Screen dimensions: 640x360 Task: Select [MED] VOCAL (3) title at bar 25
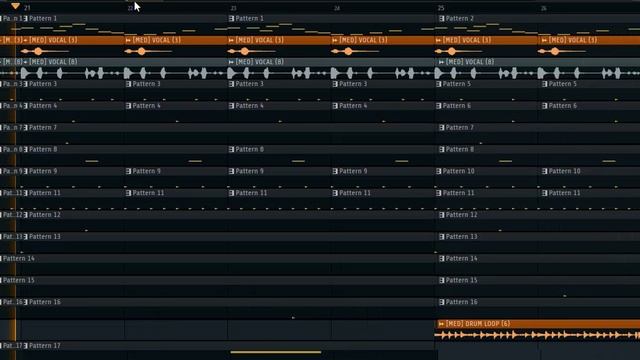click(468, 40)
